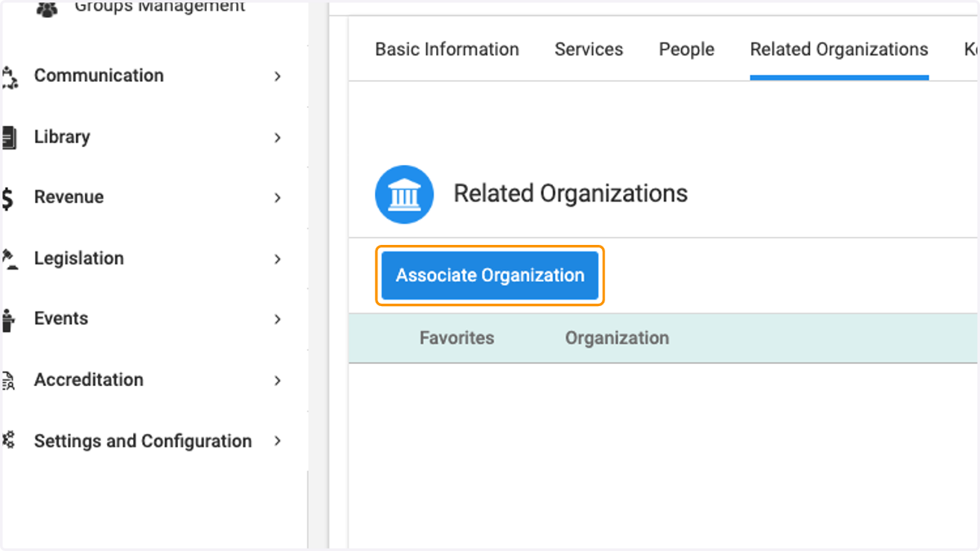This screenshot has width=980, height=551.
Task: Open the Basic Information tab
Action: pos(447,50)
